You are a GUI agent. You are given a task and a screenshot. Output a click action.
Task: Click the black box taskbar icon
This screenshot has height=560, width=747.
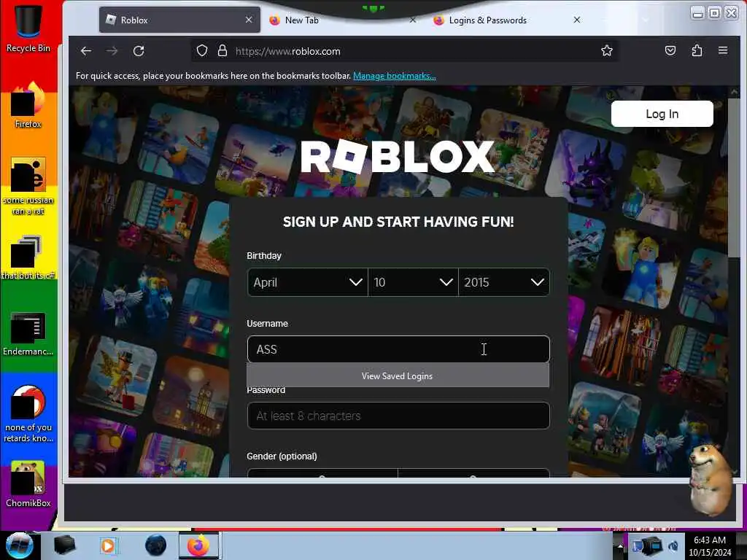(x=64, y=545)
